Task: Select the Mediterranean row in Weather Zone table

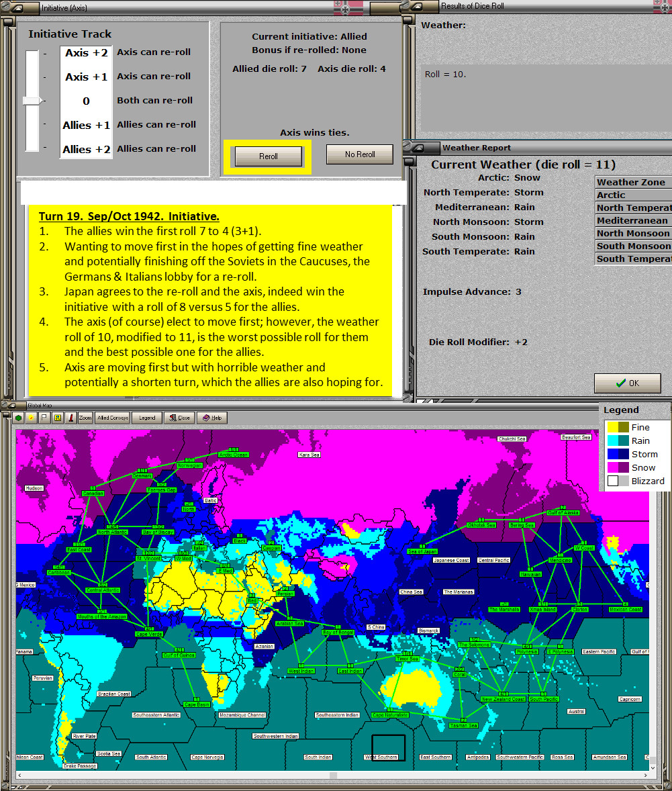Action: tap(634, 220)
